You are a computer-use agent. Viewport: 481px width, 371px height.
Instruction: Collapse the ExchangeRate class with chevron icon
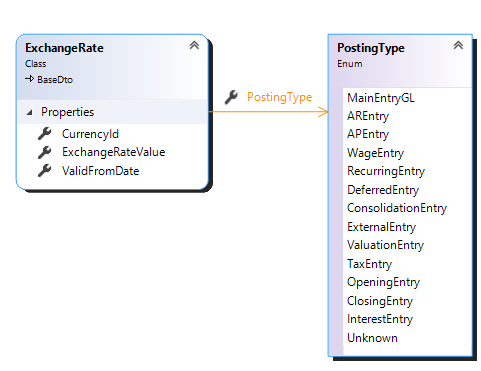[194, 45]
